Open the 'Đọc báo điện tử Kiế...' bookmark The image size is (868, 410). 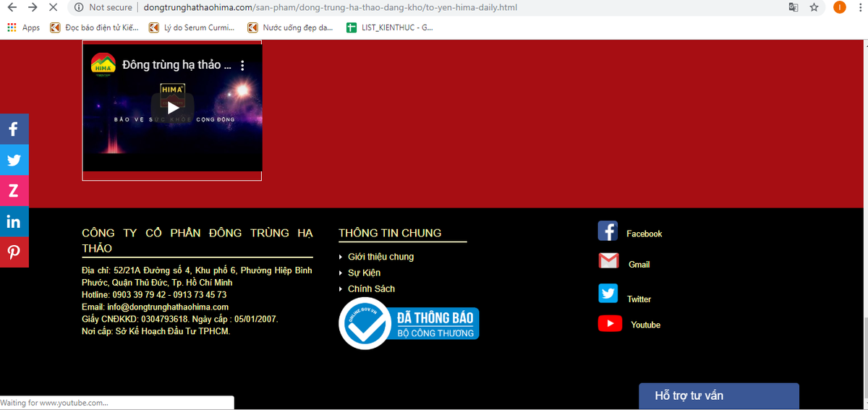click(x=94, y=27)
